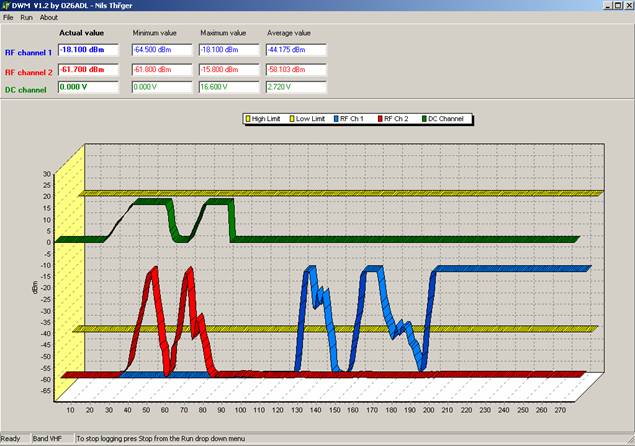The image size is (635, 446).
Task: Click the DWM application icon in title bar
Action: coord(7,6)
